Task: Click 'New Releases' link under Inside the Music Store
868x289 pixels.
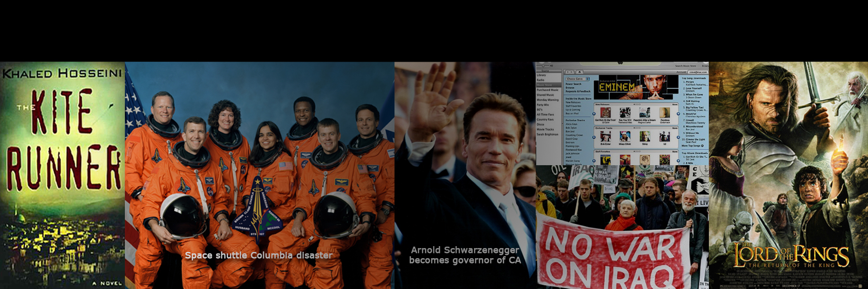Action: [x=573, y=102]
